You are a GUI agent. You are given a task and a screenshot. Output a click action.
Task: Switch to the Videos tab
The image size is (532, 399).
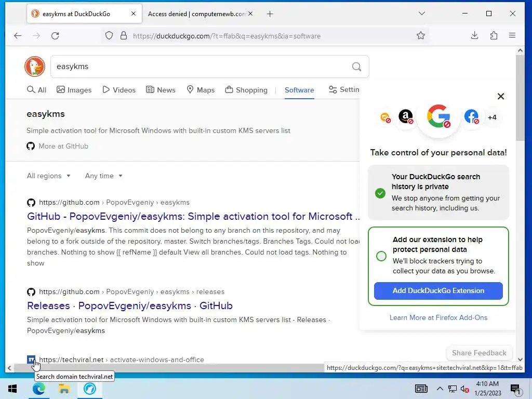coord(119,90)
